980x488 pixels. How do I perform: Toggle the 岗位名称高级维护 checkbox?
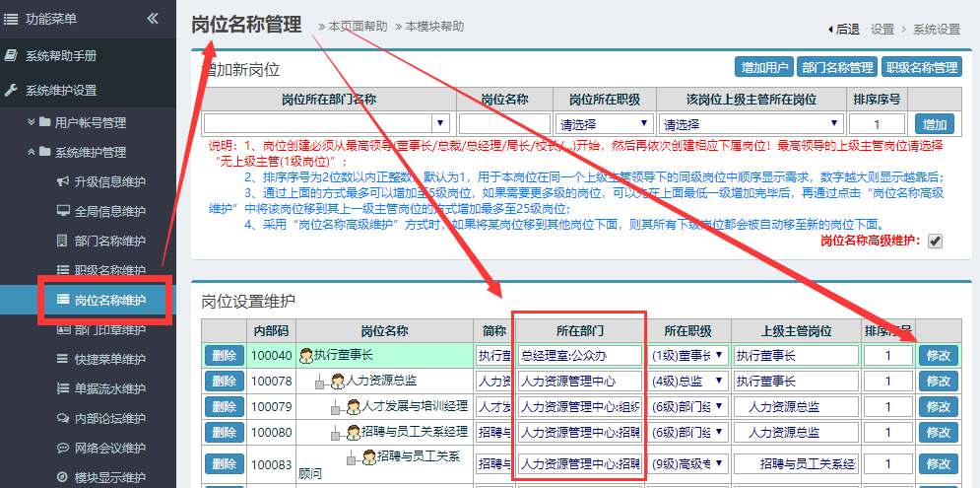[x=935, y=242]
